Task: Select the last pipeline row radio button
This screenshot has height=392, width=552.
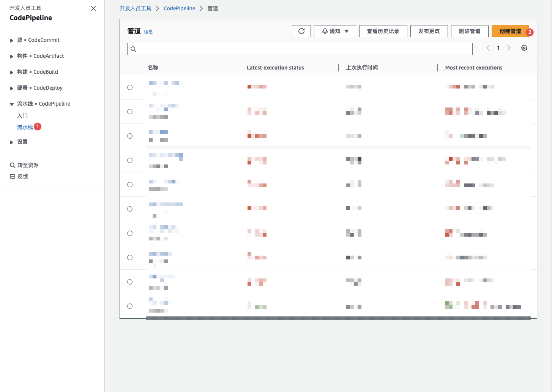Action: click(x=130, y=306)
